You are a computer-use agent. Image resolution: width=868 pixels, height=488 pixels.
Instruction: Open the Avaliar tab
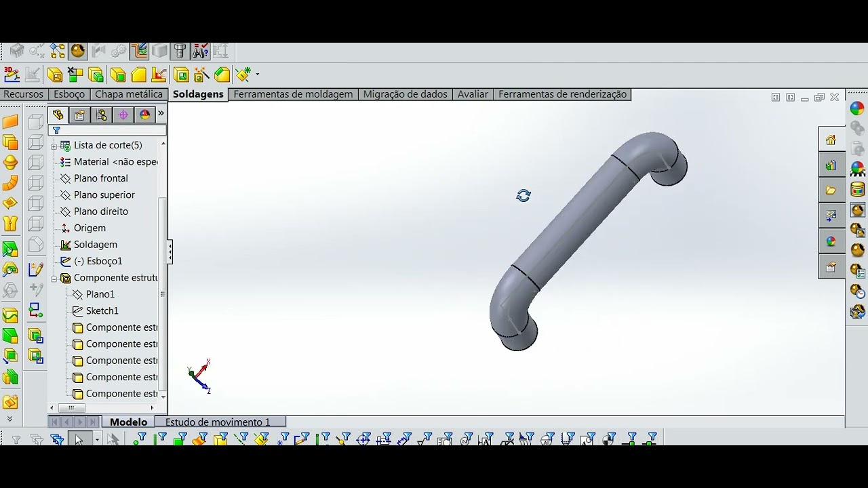pyautogui.click(x=473, y=94)
